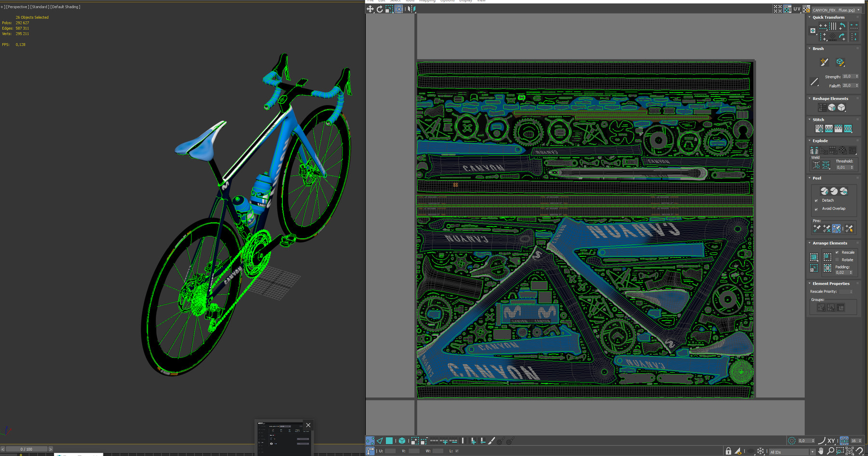Click the Peel Mode icon
This screenshot has height=456, width=868.
(x=834, y=191)
